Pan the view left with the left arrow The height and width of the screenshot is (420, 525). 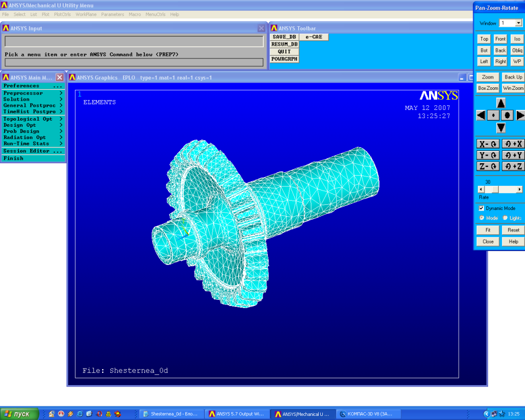[x=481, y=116]
